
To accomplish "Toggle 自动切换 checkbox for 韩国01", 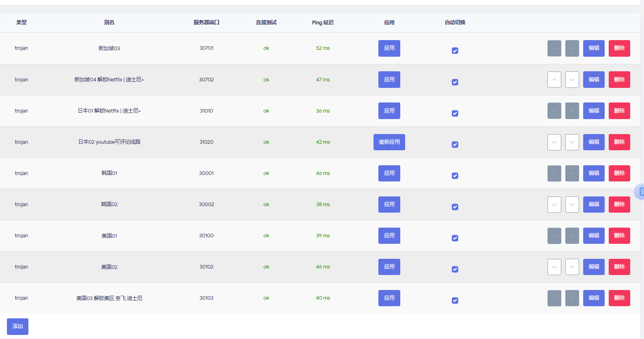I will (x=455, y=176).
